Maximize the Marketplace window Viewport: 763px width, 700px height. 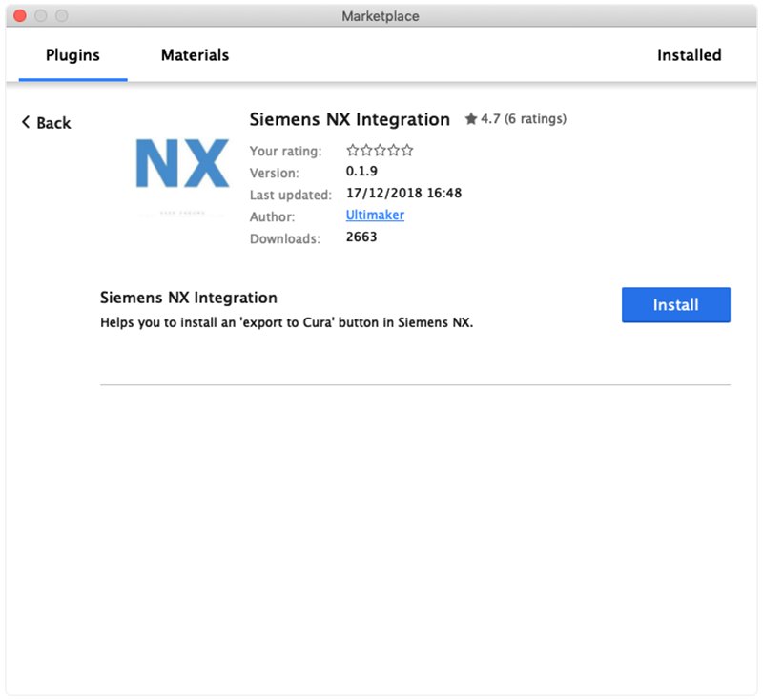pos(61,16)
